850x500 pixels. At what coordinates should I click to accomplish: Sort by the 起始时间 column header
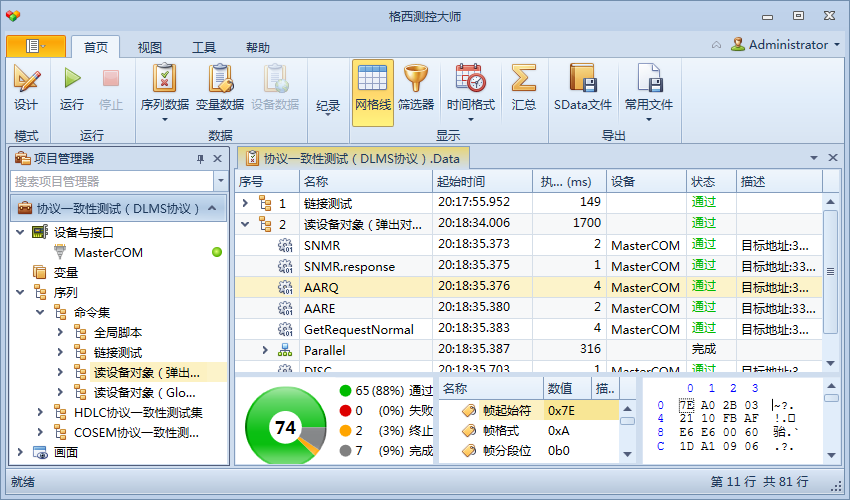tap(482, 182)
